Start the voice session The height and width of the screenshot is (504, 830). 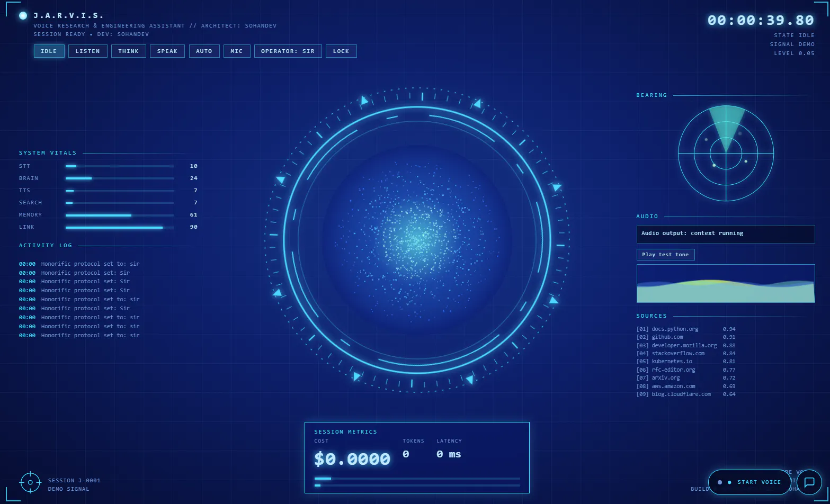pyautogui.click(x=749, y=482)
